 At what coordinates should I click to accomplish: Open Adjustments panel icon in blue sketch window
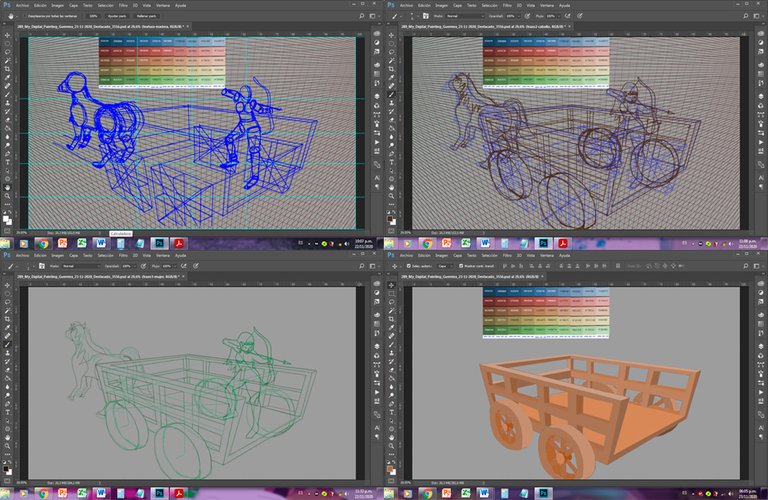tap(377, 43)
